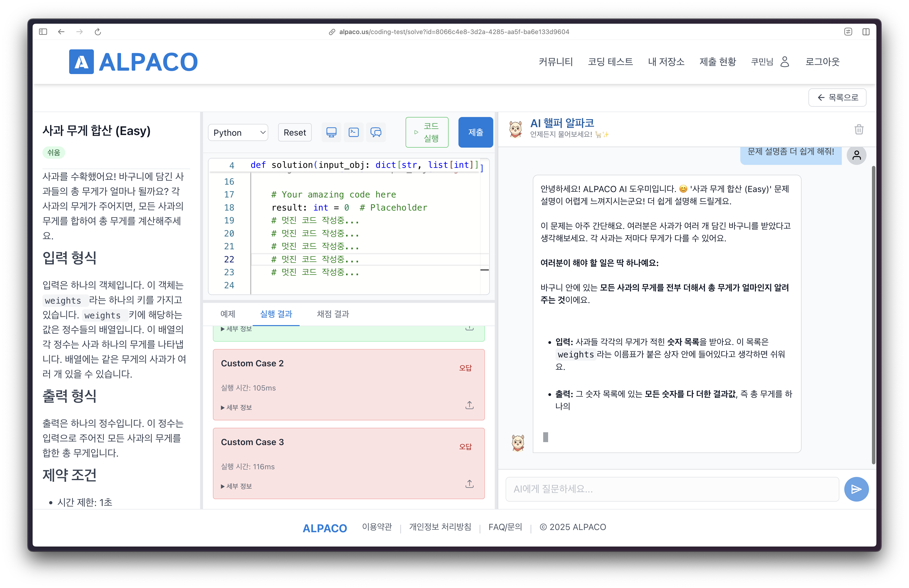This screenshot has height=588, width=909.
Task: Click the AI question input field
Action: 672,489
